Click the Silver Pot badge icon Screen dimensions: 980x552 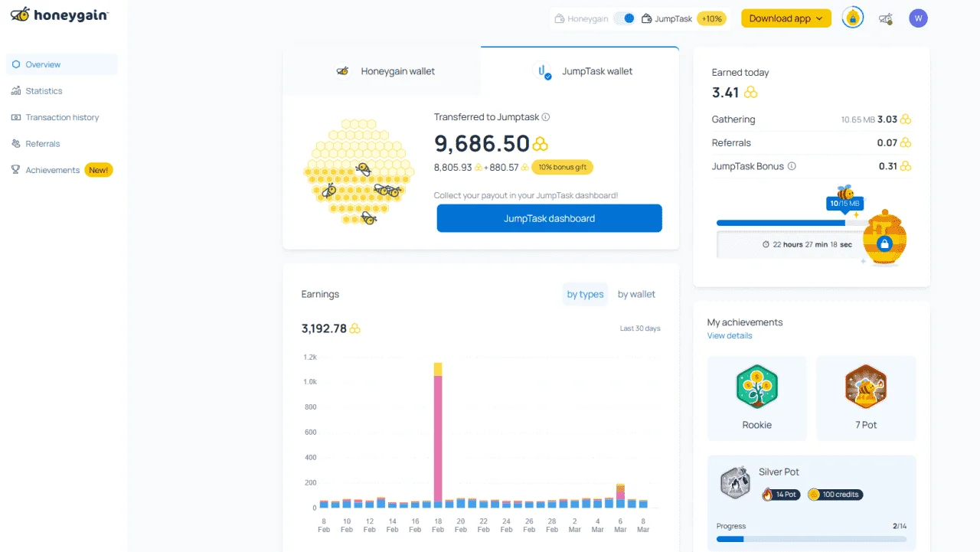(736, 483)
